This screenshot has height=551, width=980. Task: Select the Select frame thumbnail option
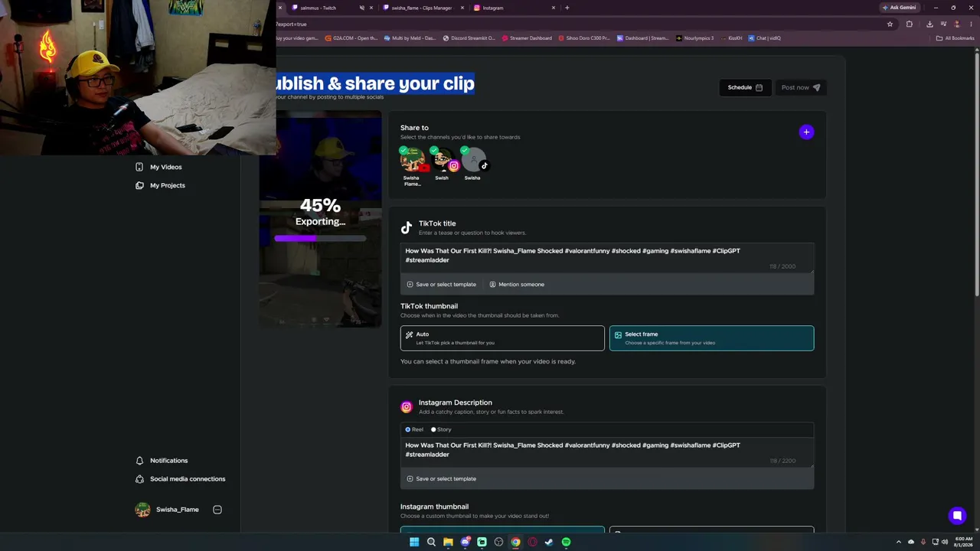click(711, 338)
